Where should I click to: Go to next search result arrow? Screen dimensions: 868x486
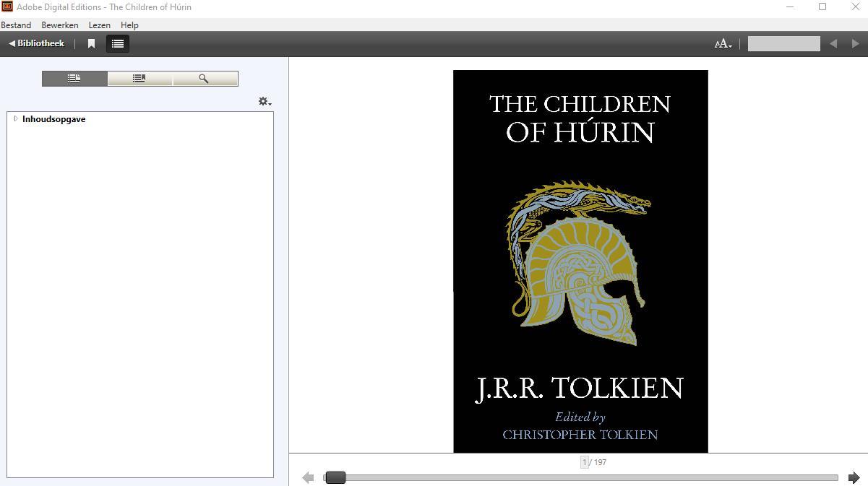(856, 44)
